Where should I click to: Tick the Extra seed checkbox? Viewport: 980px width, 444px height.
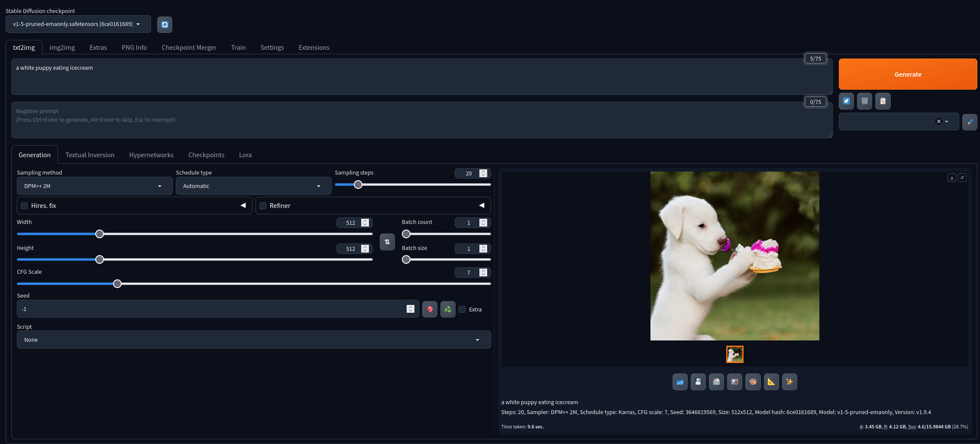(462, 309)
